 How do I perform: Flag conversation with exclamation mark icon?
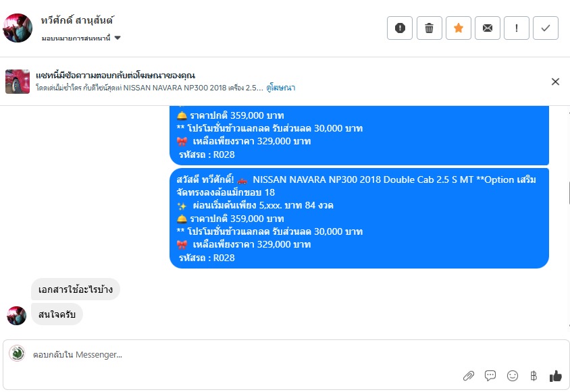(517, 28)
